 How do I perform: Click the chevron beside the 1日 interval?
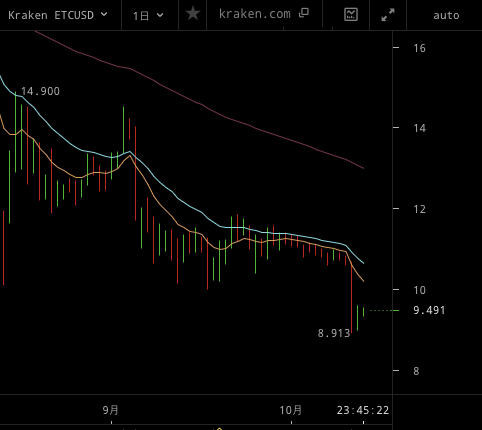(x=160, y=15)
